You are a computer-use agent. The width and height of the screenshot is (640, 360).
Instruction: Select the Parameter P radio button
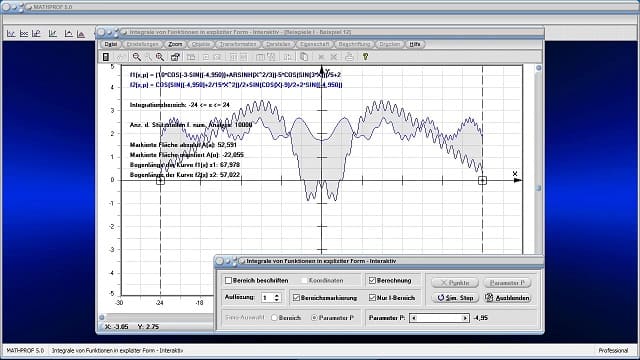click(314, 318)
